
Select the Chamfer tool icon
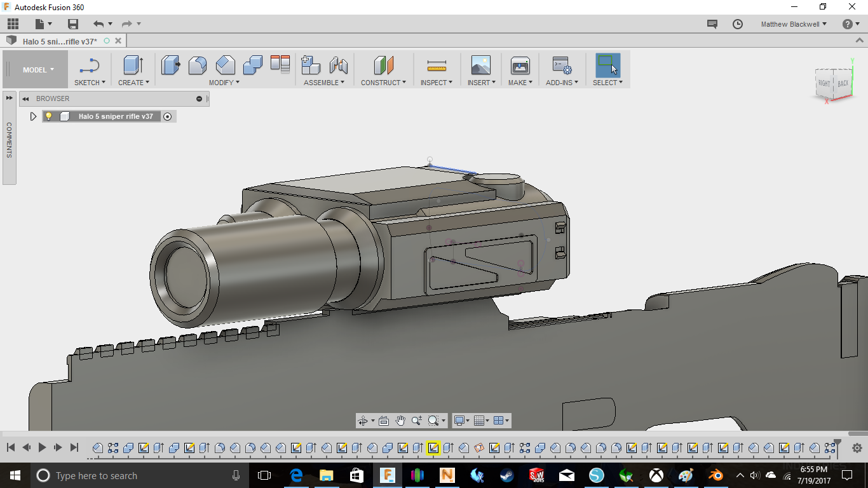(225, 65)
